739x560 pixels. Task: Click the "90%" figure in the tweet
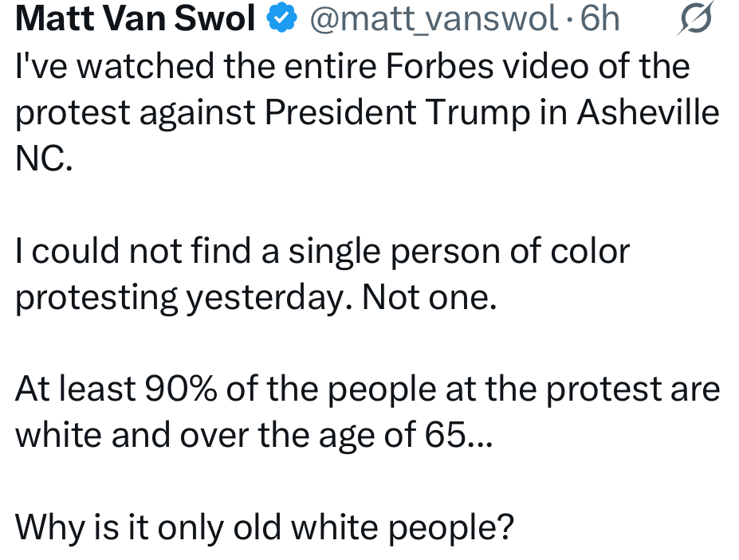[182, 390]
